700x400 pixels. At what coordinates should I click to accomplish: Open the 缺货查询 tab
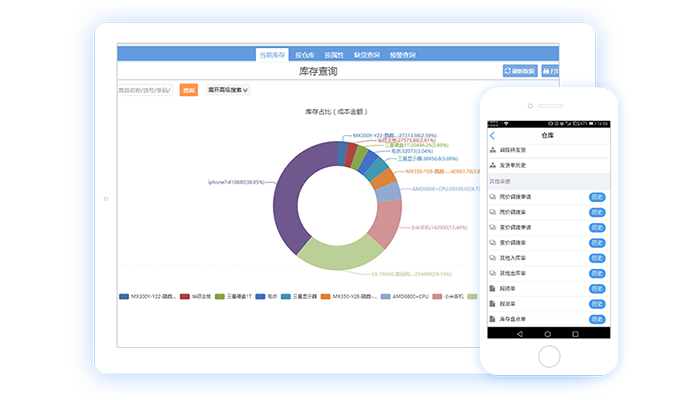pos(366,55)
